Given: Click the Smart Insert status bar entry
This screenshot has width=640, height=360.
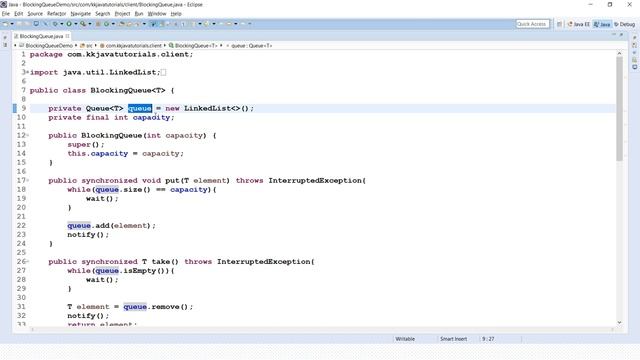Looking at the screenshot, I should [x=453, y=339].
